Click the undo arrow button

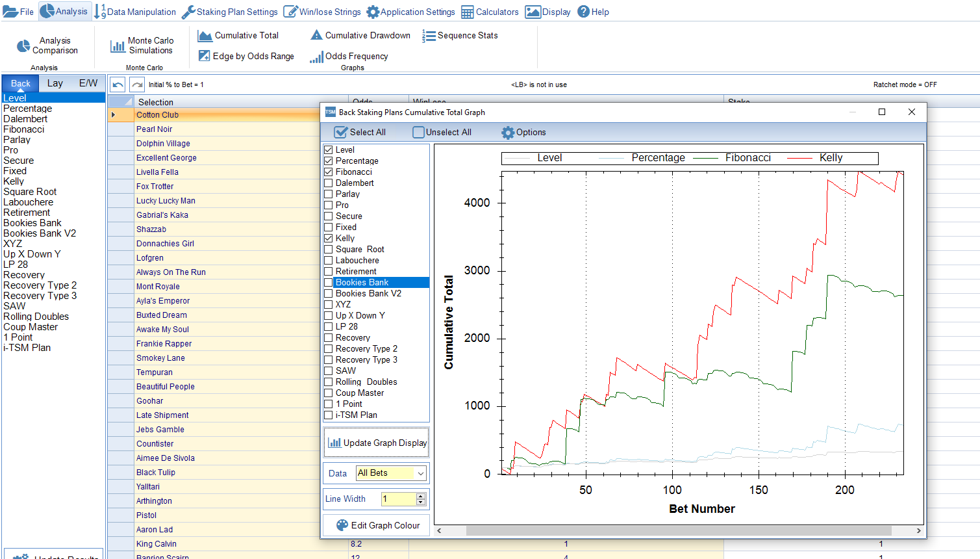point(118,84)
